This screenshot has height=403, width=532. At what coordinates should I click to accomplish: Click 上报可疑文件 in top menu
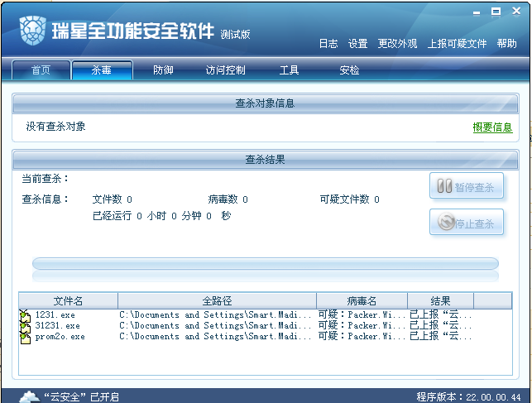pyautogui.click(x=457, y=43)
